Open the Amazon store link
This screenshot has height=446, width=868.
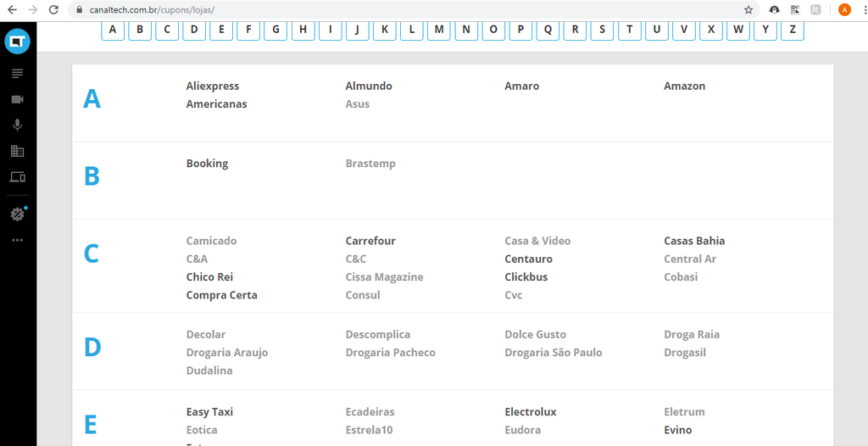[x=685, y=86]
